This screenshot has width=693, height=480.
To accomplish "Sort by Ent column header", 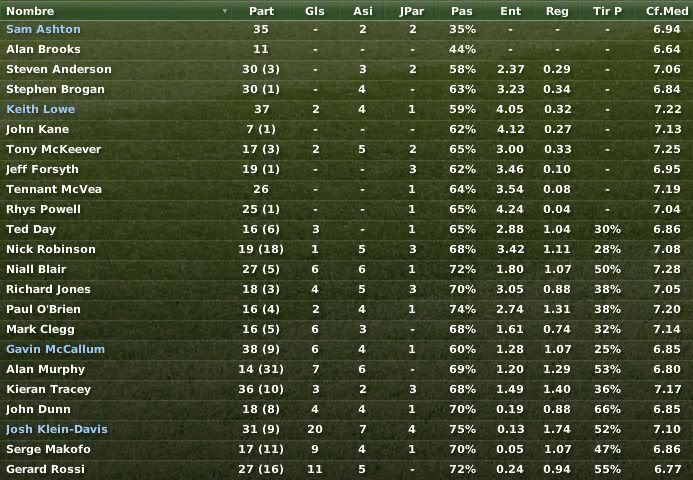I will click(x=510, y=11).
